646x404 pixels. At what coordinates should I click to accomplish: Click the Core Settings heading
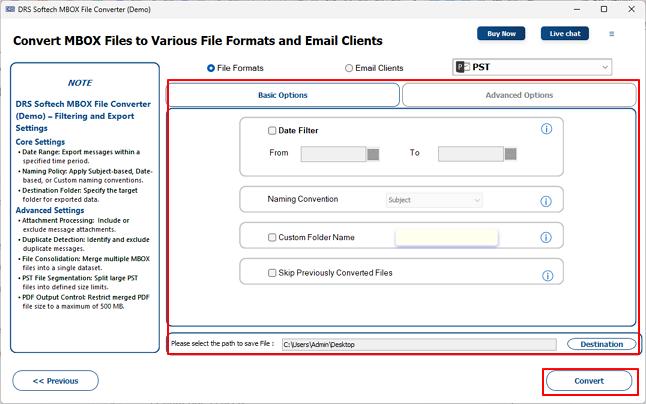click(x=40, y=142)
